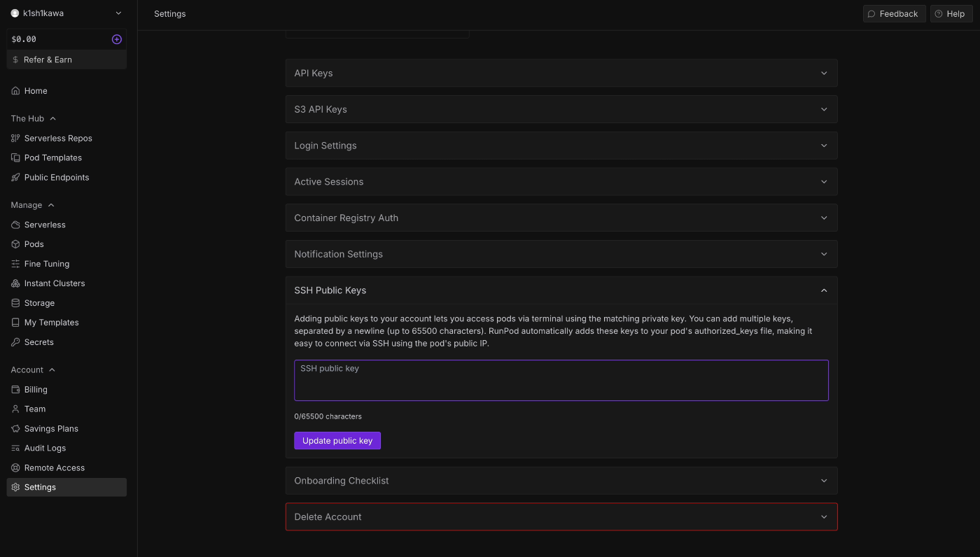Expand the API Keys panel
The width and height of the screenshot is (980, 557).
click(561, 73)
